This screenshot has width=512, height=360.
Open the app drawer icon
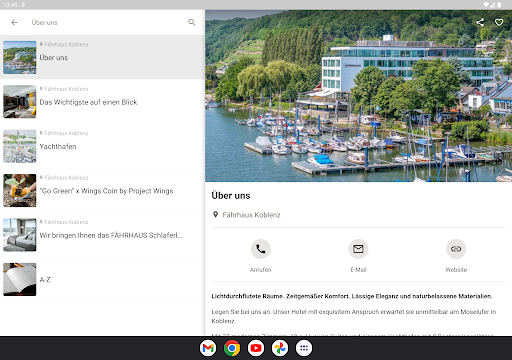(x=304, y=348)
